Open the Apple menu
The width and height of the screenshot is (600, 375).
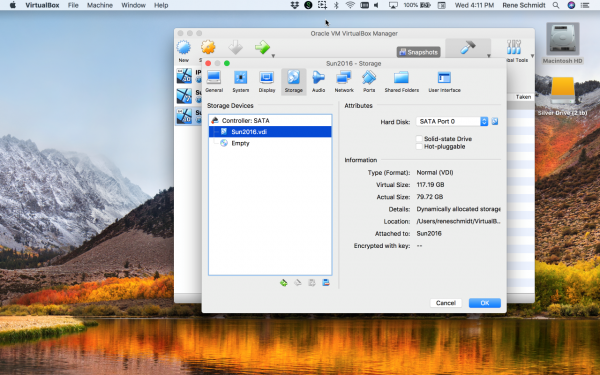(13, 5)
